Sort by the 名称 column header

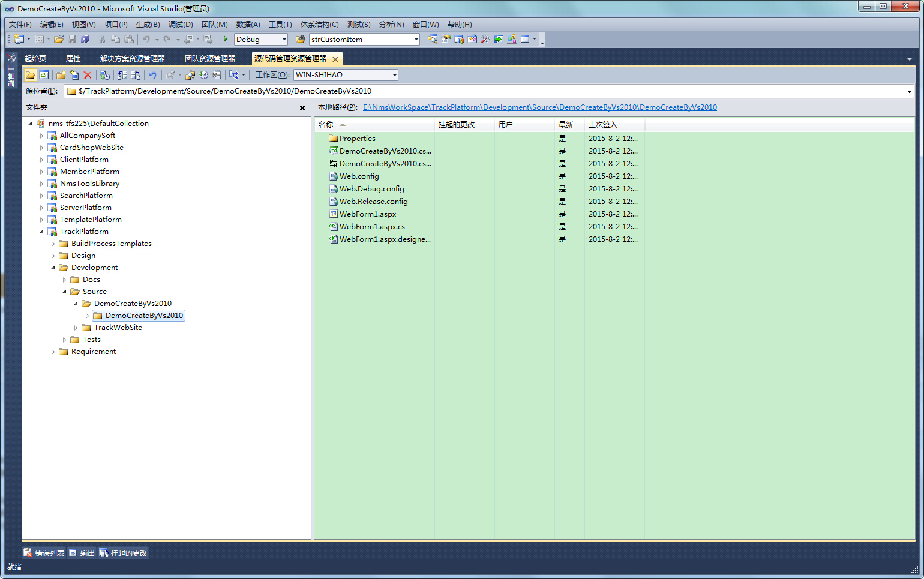pyautogui.click(x=374, y=124)
